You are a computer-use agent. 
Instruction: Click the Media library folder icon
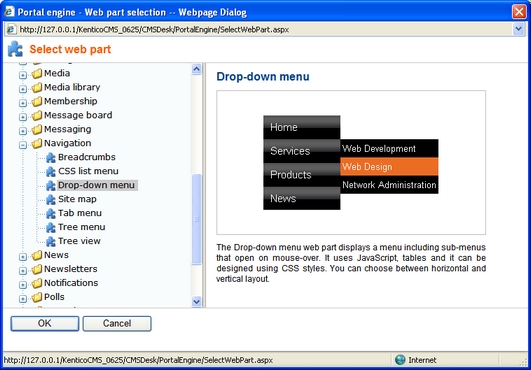click(37, 88)
